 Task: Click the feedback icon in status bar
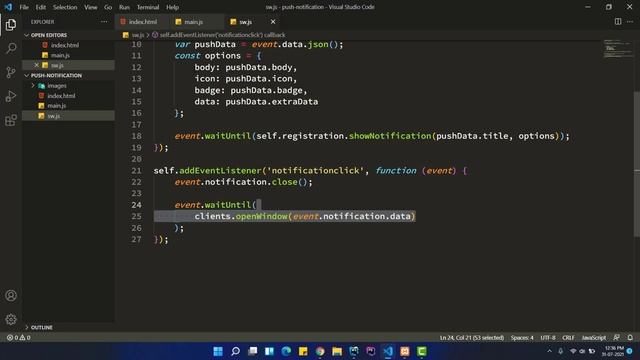[617, 338]
